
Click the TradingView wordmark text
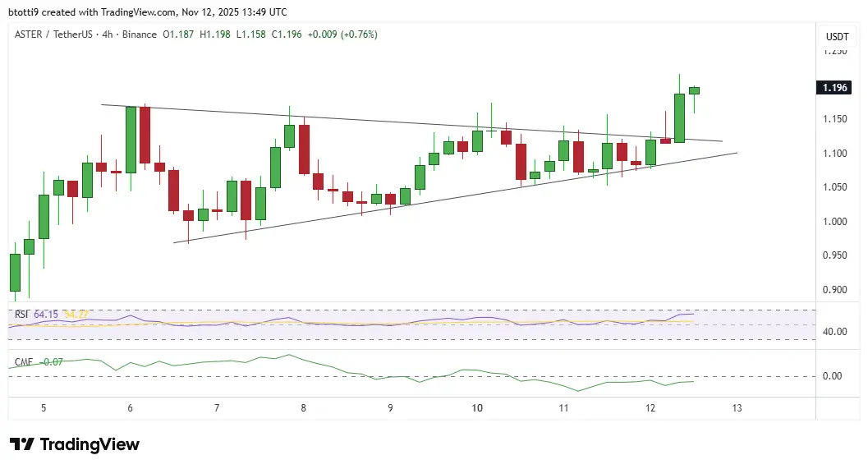point(90,444)
